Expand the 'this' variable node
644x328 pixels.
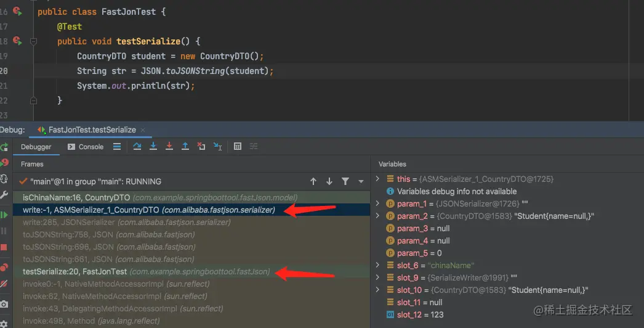coord(377,179)
